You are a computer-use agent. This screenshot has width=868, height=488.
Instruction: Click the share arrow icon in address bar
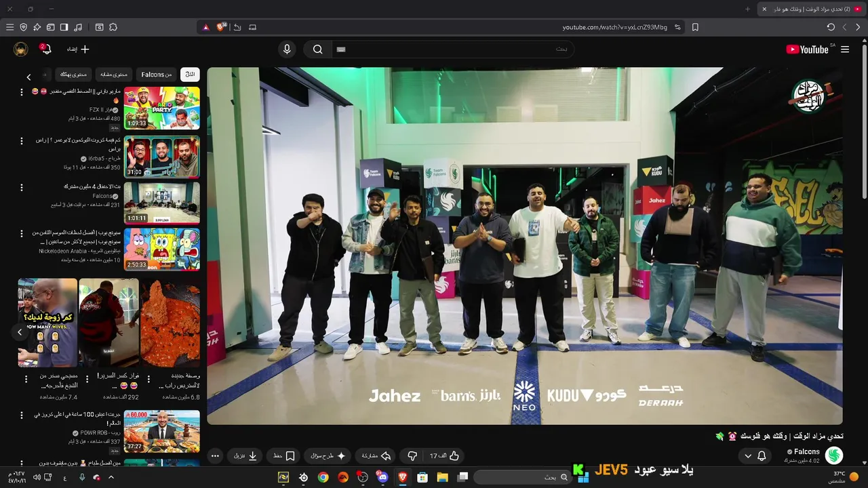237,27
